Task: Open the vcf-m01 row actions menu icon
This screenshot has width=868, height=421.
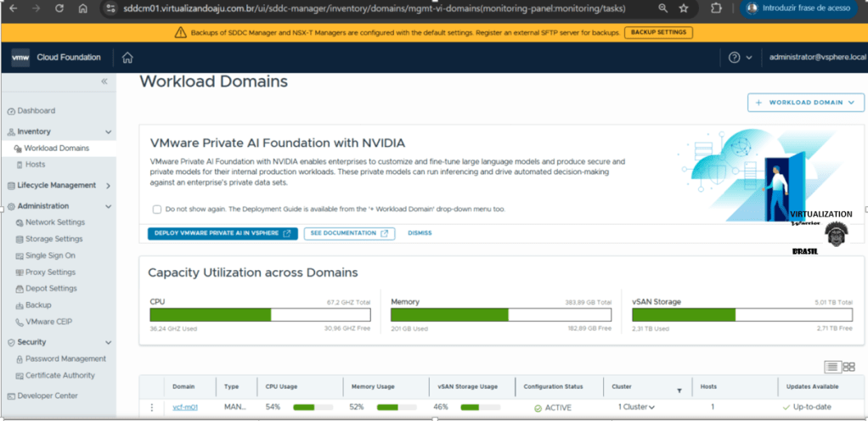Action: (153, 407)
